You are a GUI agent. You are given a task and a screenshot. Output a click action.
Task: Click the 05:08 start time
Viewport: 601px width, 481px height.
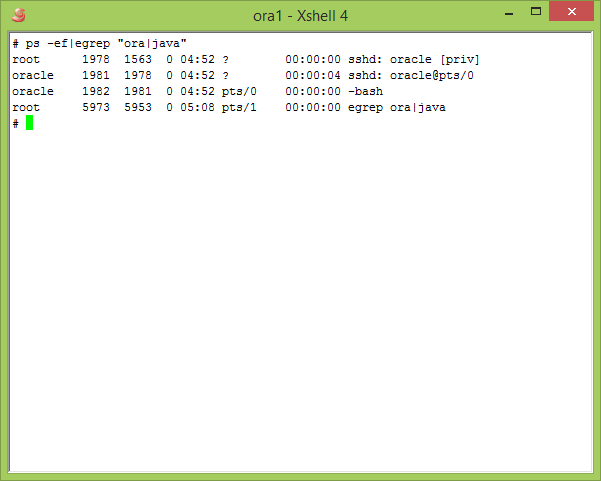click(197, 107)
